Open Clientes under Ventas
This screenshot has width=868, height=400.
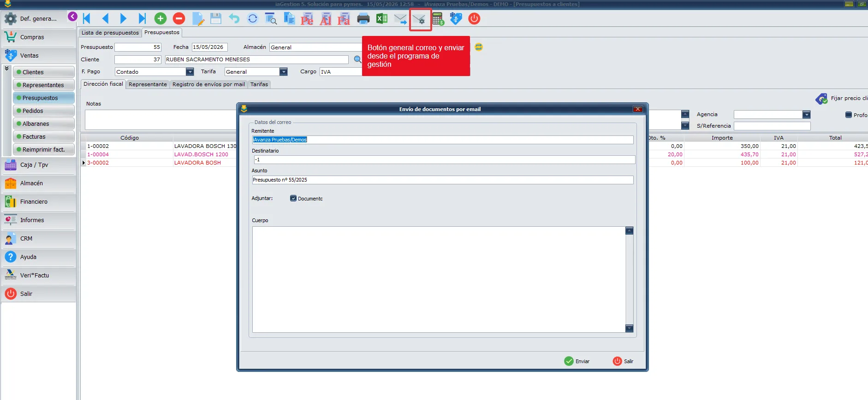click(x=44, y=72)
